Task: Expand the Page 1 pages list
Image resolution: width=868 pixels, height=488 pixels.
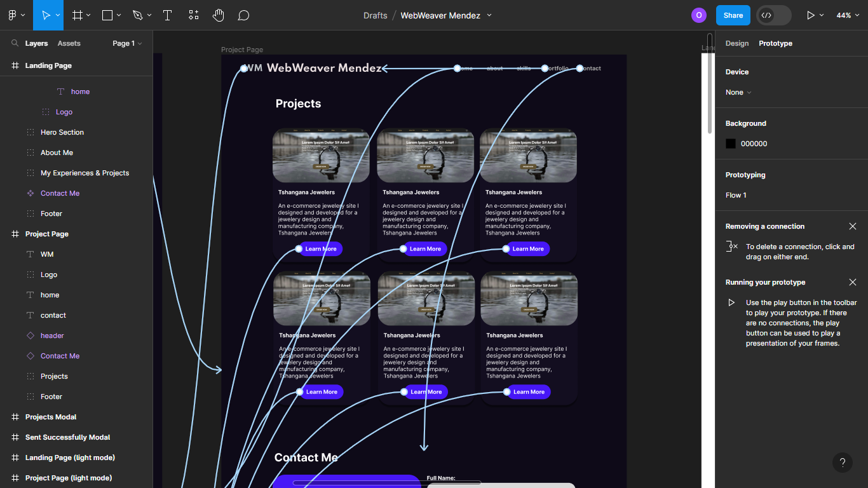Action: point(127,43)
